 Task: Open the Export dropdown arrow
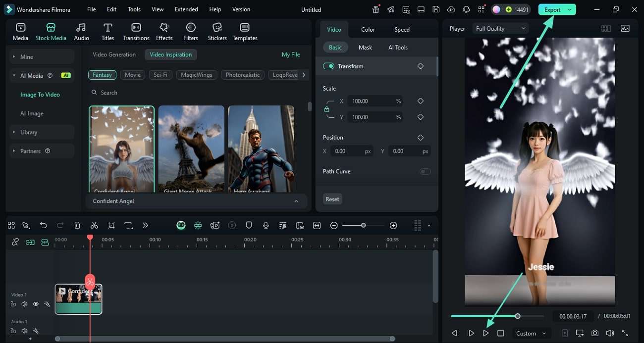(570, 9)
